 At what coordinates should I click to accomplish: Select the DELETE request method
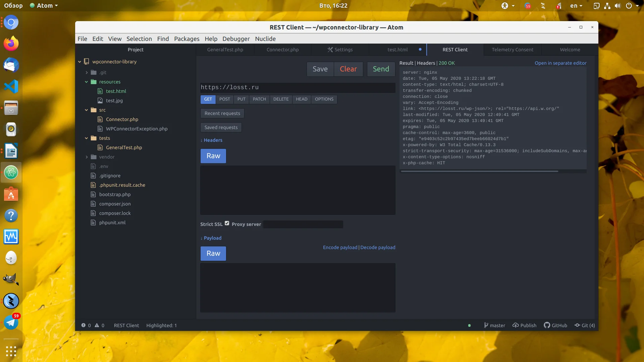281,99
